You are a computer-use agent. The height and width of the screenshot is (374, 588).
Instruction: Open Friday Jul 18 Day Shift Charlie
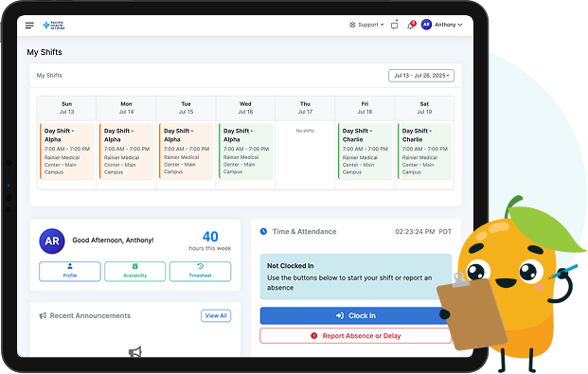(x=365, y=151)
